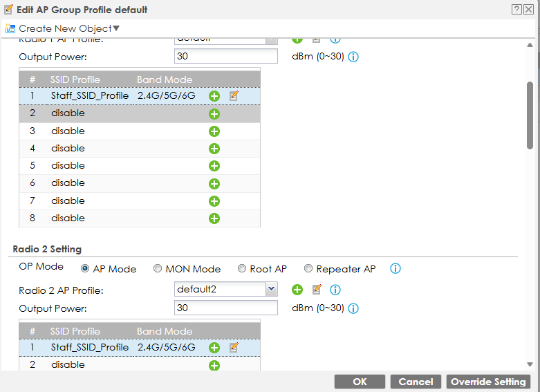Image resolution: width=540 pixels, height=392 pixels.
Task: Select Radio 2 row 2 disable
Action: 140,364
